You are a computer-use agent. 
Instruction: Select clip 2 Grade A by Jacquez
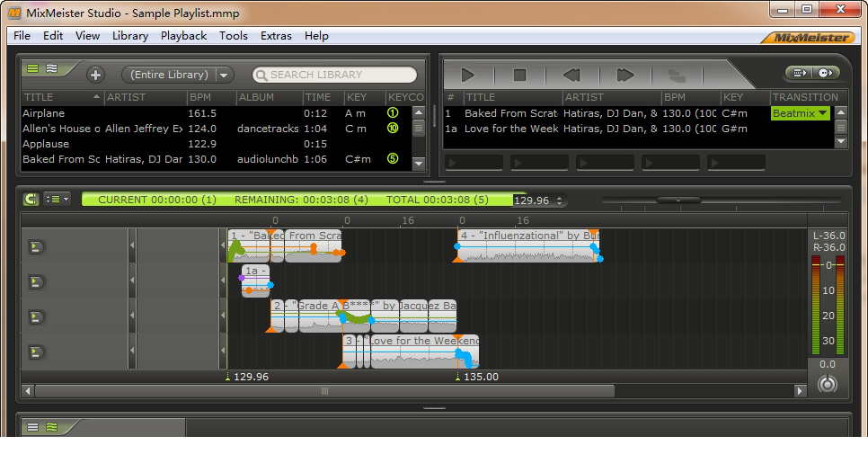tap(363, 316)
